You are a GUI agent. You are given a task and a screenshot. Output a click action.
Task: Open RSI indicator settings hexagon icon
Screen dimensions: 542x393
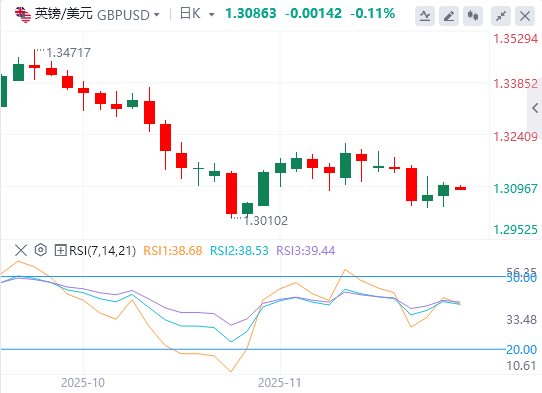[x=41, y=250]
